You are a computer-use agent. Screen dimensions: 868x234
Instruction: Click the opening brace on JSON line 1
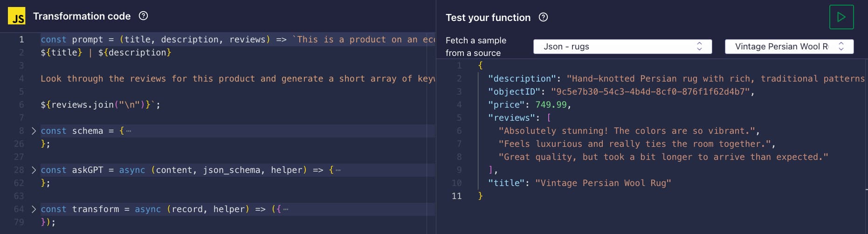(x=481, y=66)
